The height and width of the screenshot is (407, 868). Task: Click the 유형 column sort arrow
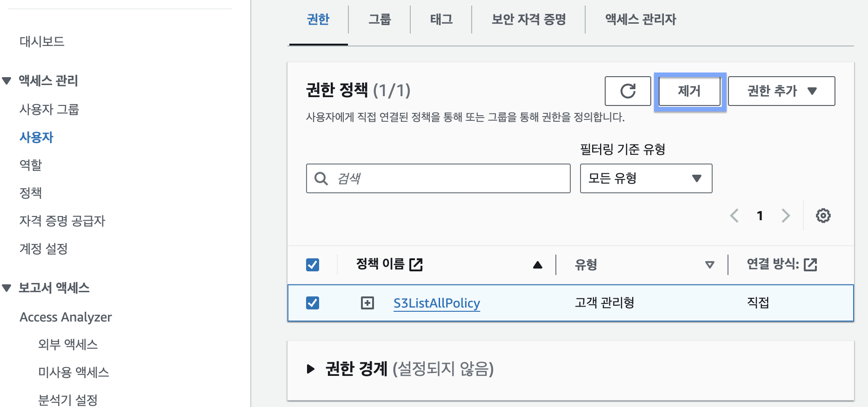coord(709,265)
